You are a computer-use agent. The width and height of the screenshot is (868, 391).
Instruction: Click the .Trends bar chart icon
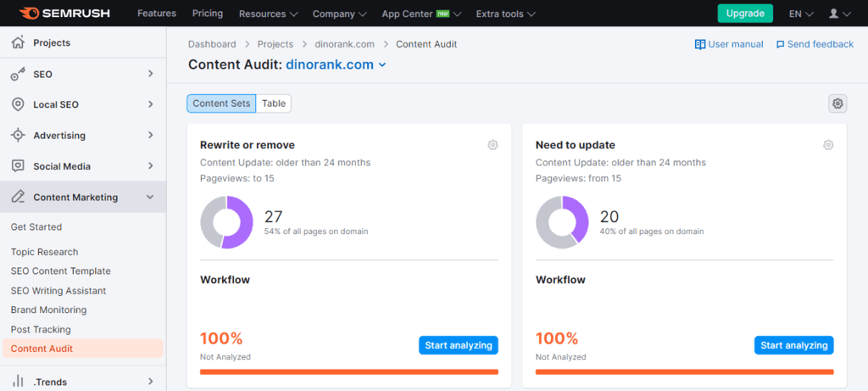(19, 382)
